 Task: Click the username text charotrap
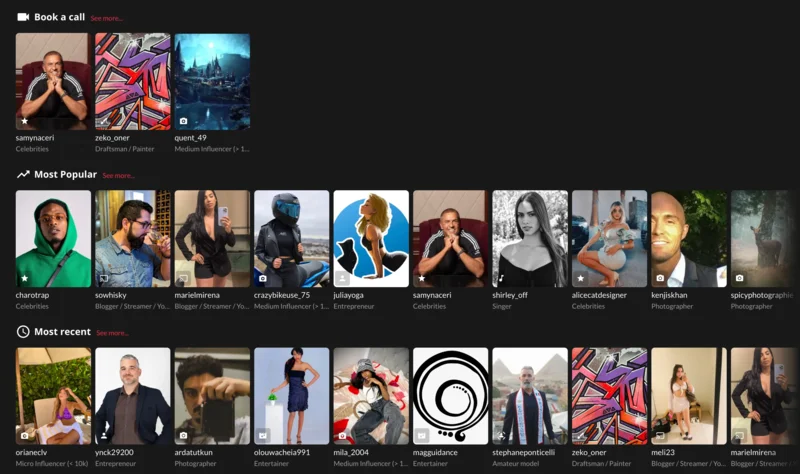32,295
